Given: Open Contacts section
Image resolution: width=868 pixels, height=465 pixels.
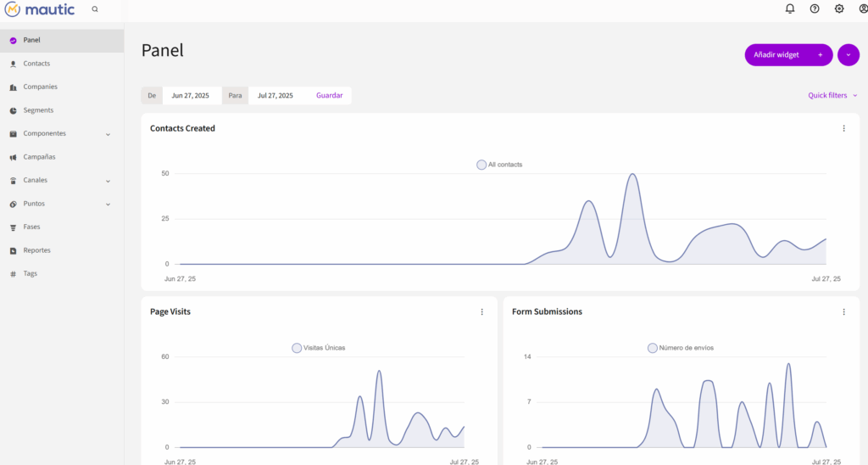Looking at the screenshot, I should (x=62, y=64).
